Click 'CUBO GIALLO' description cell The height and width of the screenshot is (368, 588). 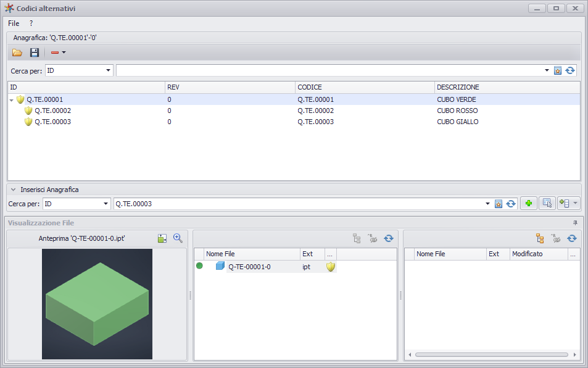point(457,122)
